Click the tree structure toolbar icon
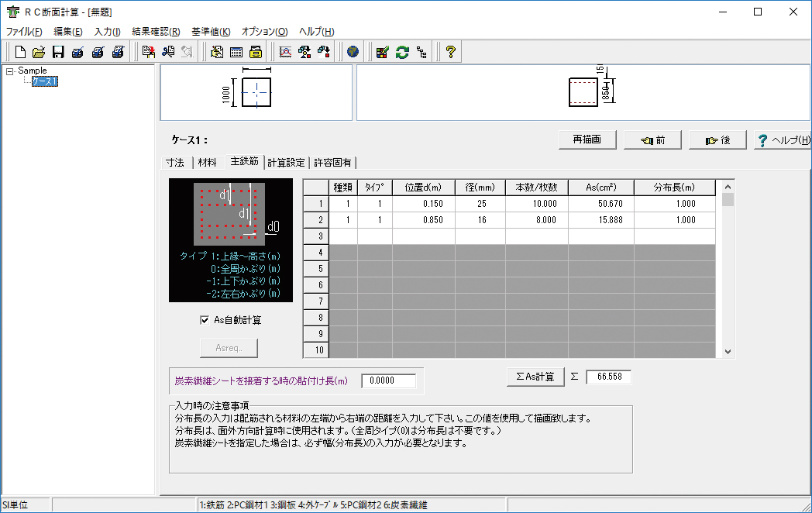 click(x=421, y=53)
